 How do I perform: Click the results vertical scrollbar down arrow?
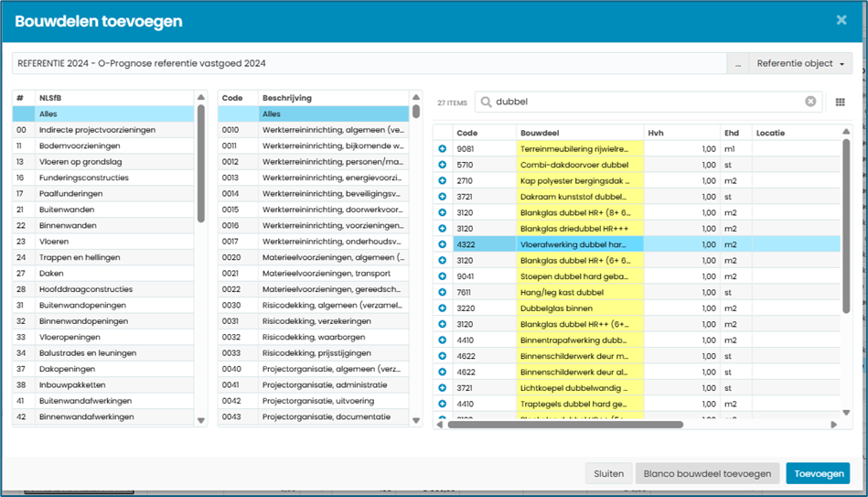pyautogui.click(x=846, y=412)
